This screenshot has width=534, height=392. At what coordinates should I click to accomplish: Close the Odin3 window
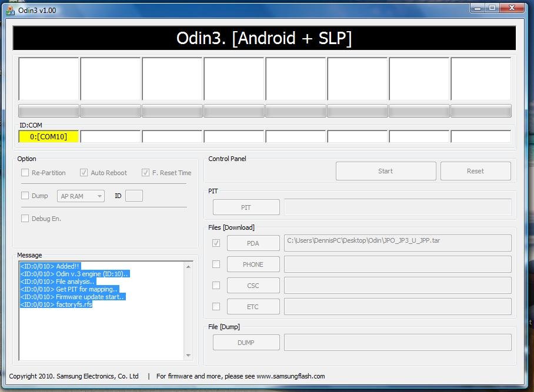point(512,8)
